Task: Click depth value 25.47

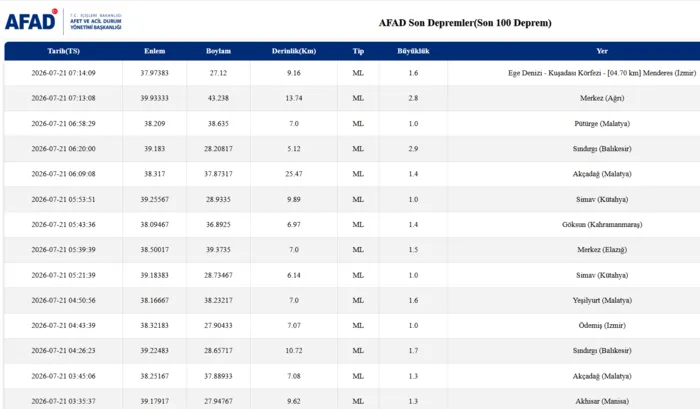Action: coord(294,174)
